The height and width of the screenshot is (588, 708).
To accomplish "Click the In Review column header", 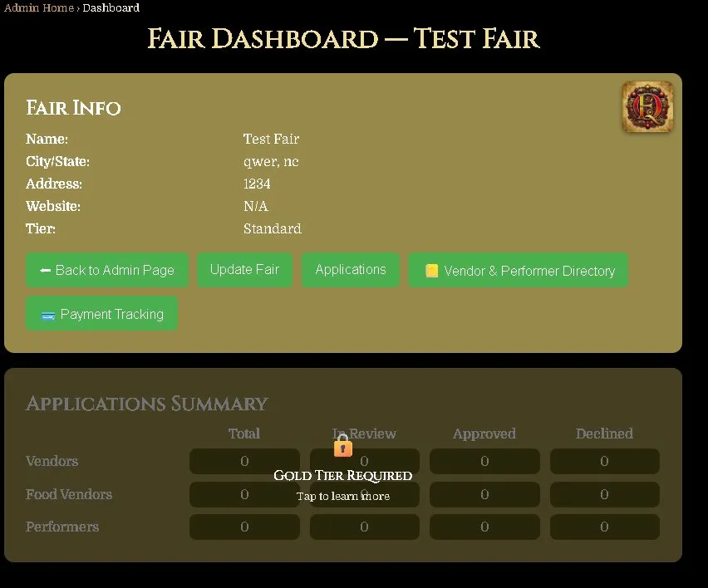I will pyautogui.click(x=364, y=434).
